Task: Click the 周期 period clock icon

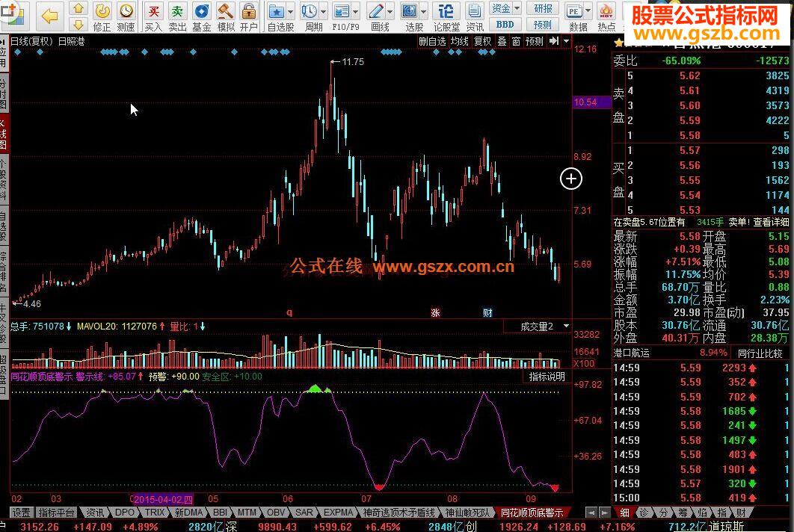Action: click(x=309, y=11)
